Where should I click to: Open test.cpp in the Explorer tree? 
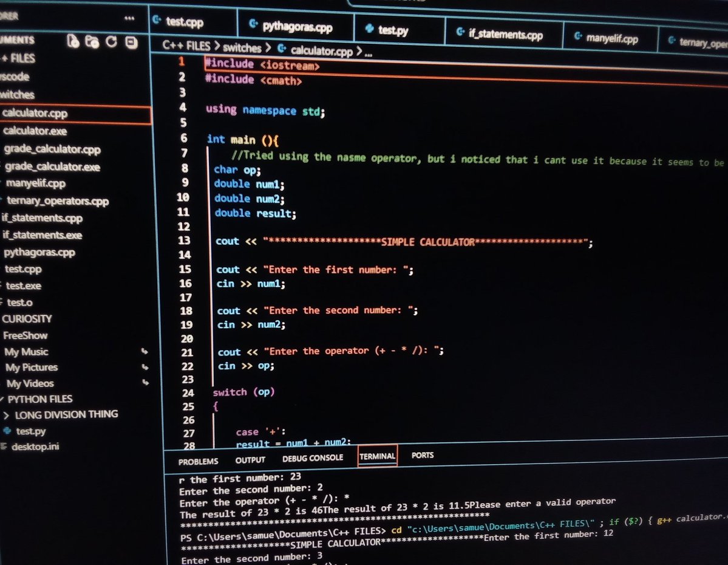[x=23, y=269]
